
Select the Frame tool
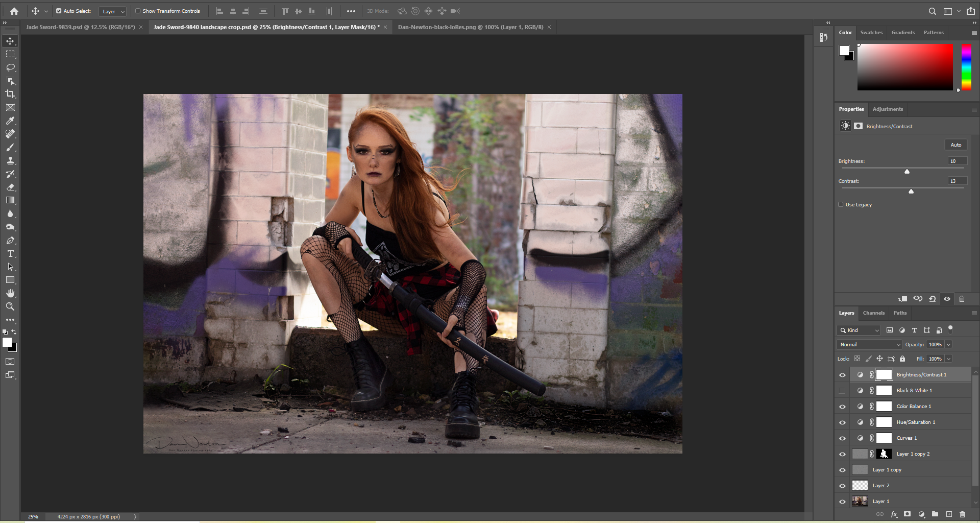[x=10, y=107]
